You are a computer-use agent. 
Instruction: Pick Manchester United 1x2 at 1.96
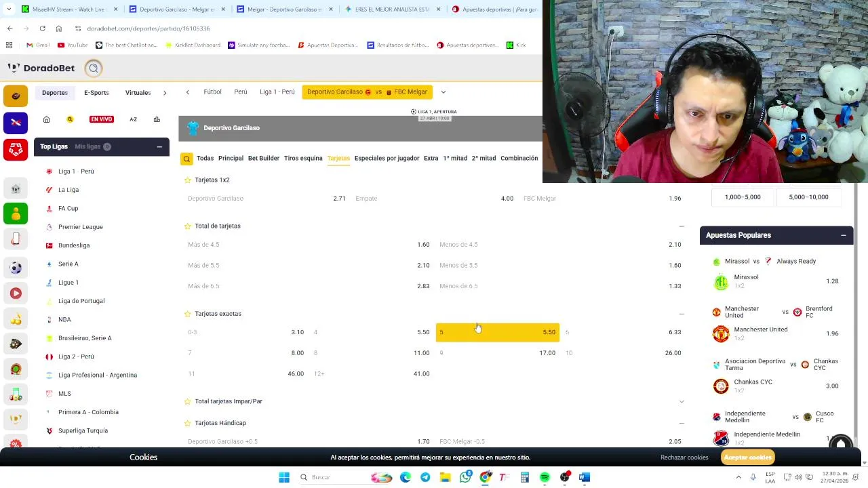click(x=776, y=333)
